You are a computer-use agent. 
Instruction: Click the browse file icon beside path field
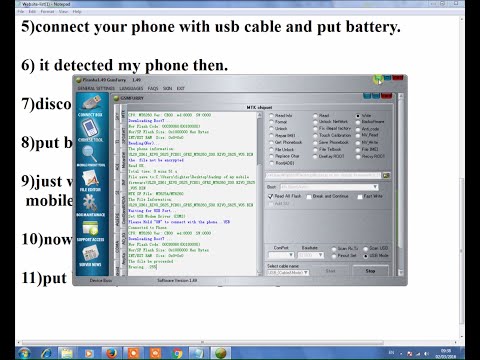[x=386, y=175]
